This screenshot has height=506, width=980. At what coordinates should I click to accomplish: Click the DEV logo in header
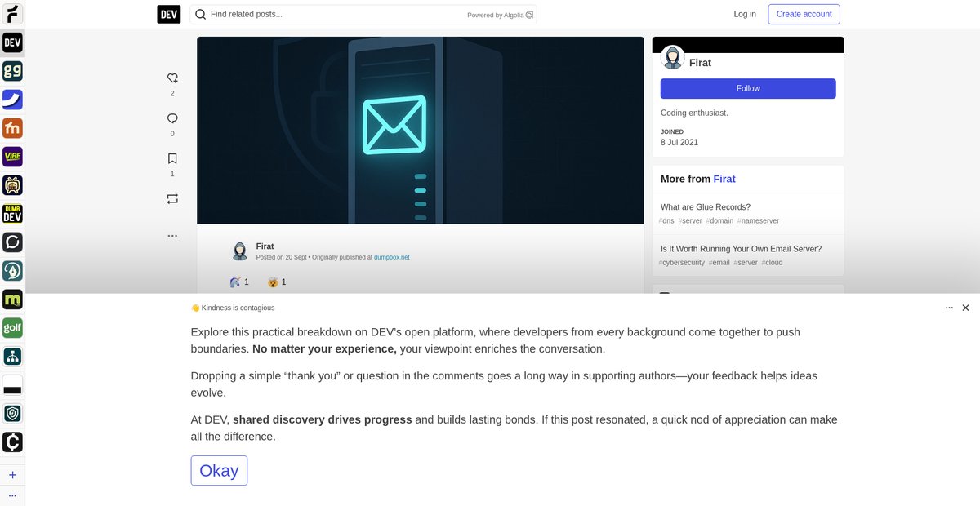click(169, 14)
